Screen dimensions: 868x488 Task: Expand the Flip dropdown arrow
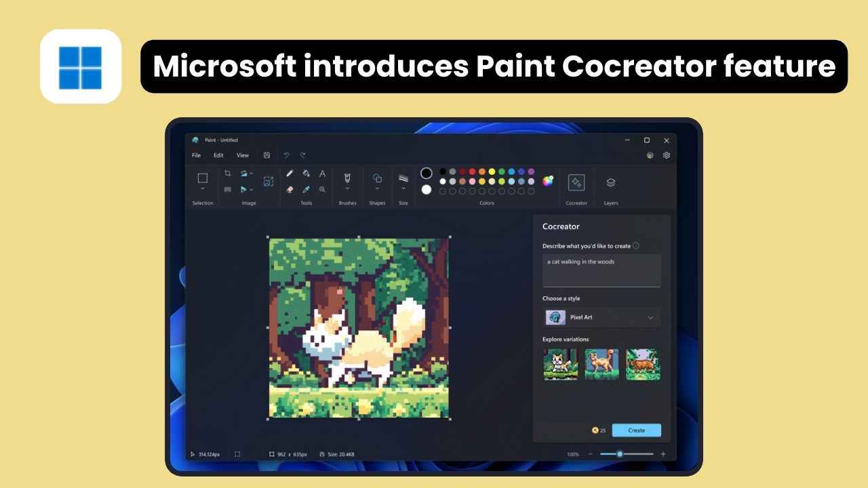[252, 190]
